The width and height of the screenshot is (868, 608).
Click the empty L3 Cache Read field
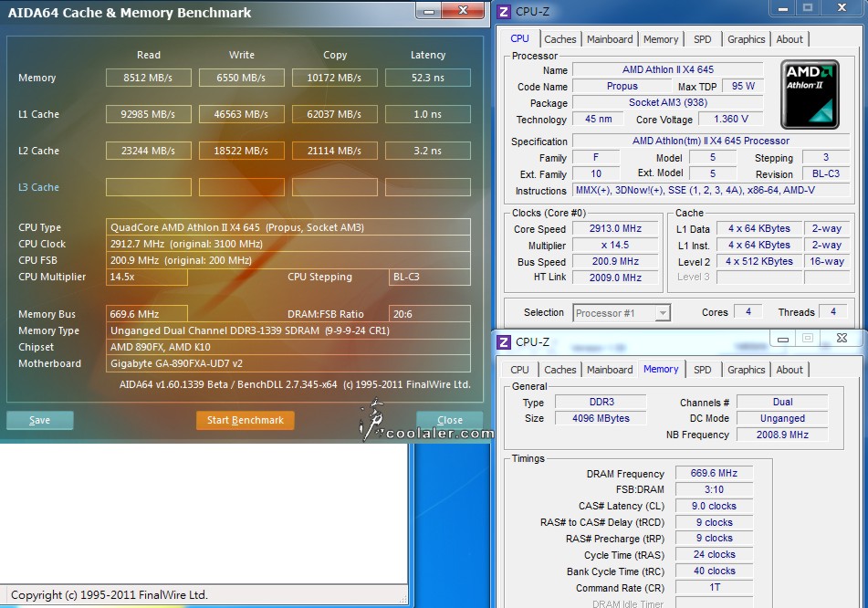149,187
